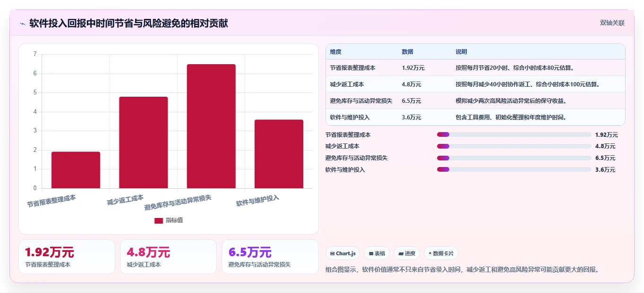This screenshot has height=293, width=644.
Task: Click the description starting 按照每月减少40小时
Action: tap(528, 84)
